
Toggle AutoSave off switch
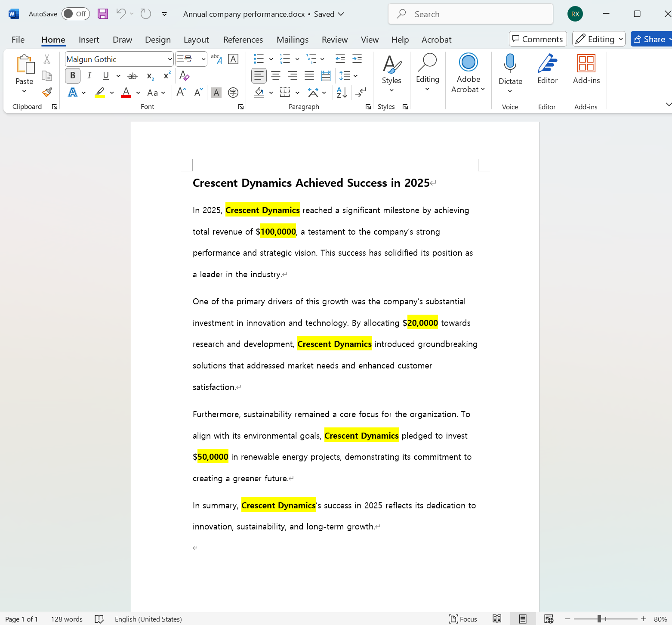coord(75,13)
